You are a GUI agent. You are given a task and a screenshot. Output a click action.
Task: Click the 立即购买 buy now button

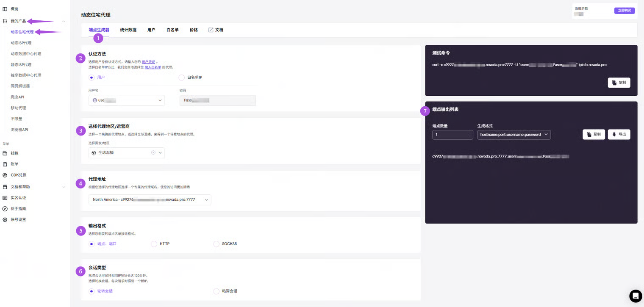[624, 11]
